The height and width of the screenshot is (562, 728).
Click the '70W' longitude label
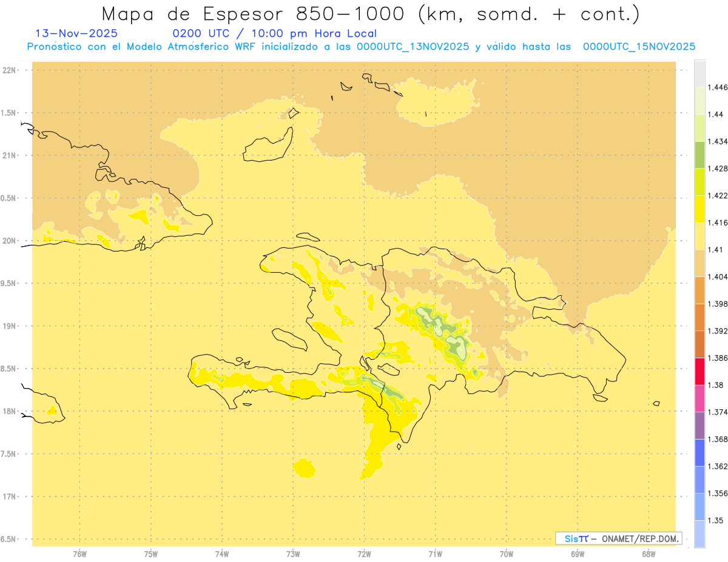click(x=507, y=554)
